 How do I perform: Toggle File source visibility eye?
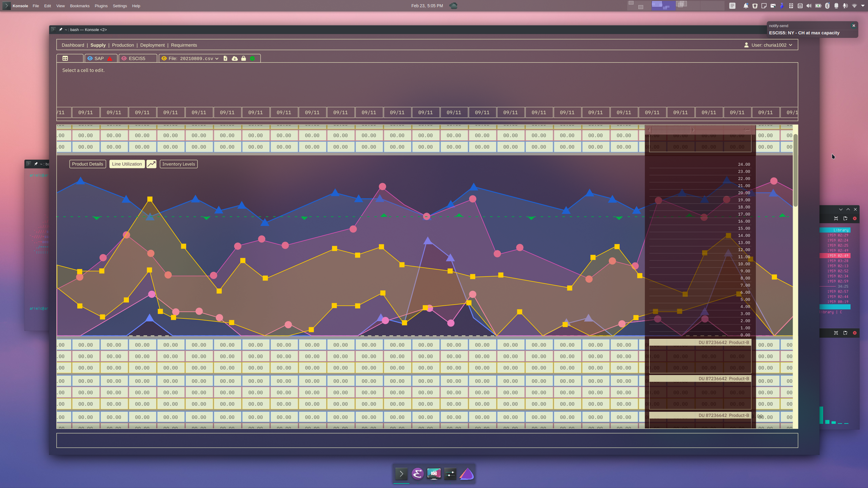pyautogui.click(x=164, y=58)
